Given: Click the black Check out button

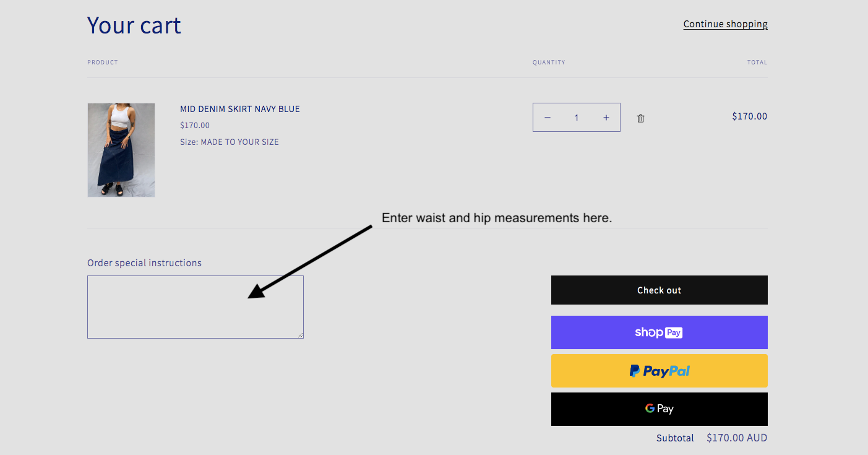Looking at the screenshot, I should click(x=659, y=290).
